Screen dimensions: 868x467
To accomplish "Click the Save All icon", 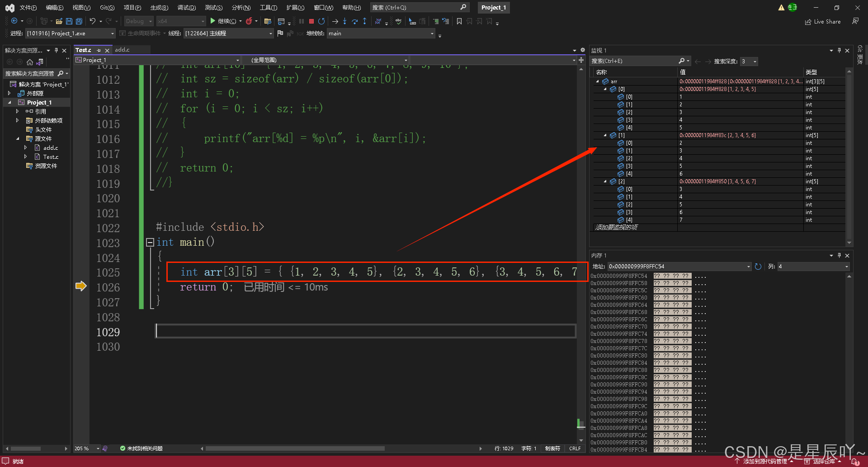I will pyautogui.click(x=79, y=21).
